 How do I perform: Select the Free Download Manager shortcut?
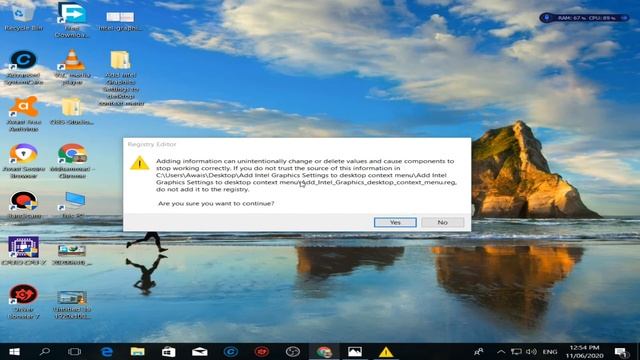tap(72, 20)
